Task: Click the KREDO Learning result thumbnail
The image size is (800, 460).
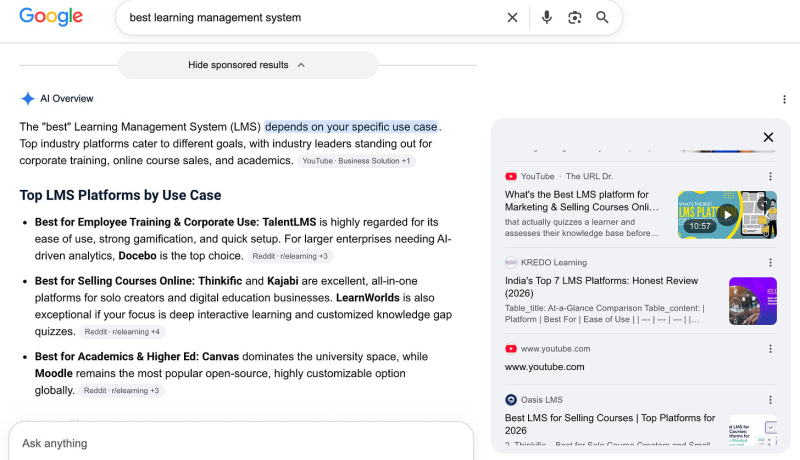Action: 753,301
